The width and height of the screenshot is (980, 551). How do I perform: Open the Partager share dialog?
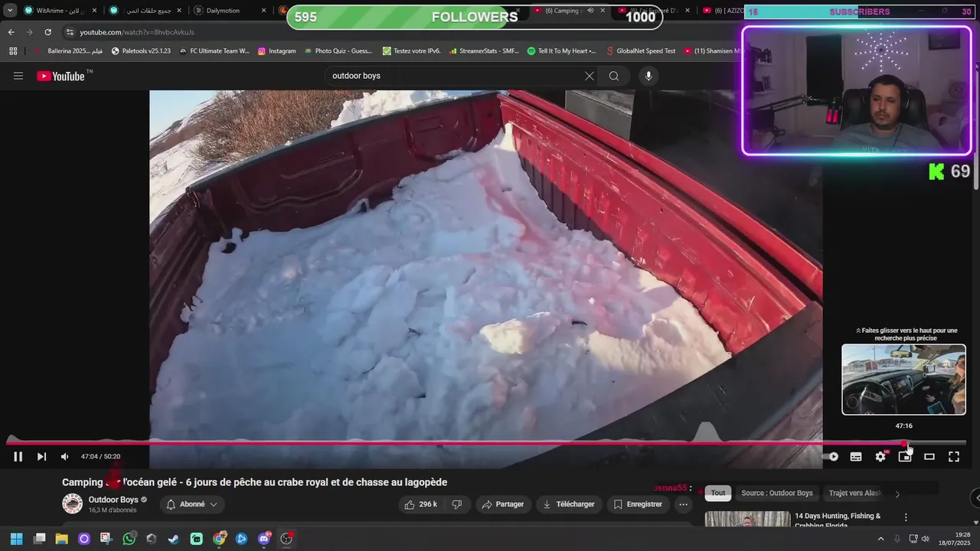(503, 504)
